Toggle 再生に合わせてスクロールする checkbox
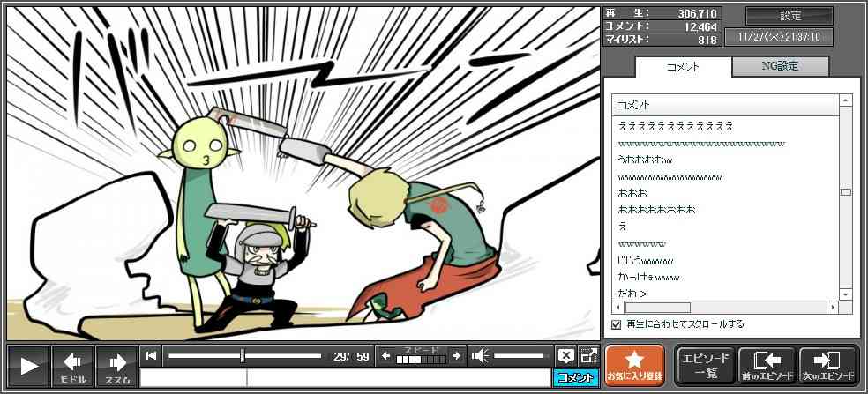Viewport: 868px width, 394px height. (617, 324)
